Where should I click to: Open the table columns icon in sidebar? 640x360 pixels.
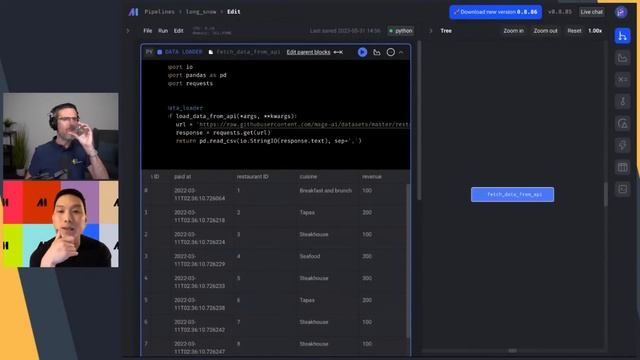(x=622, y=167)
